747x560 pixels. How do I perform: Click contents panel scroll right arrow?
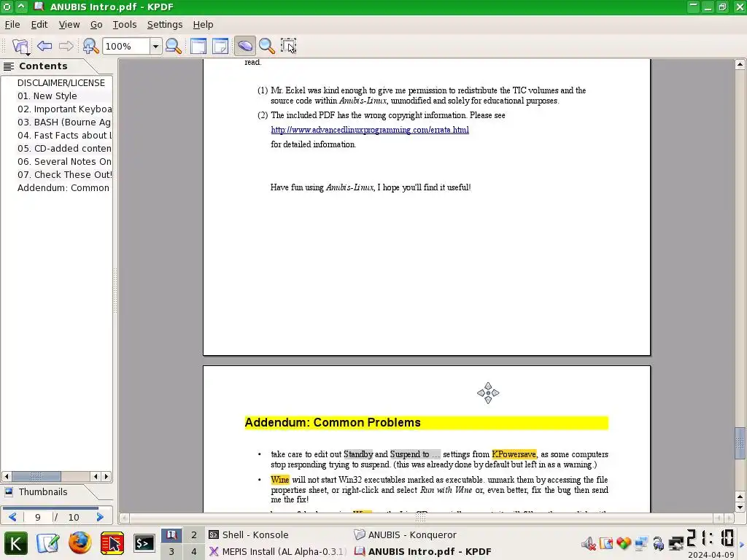pos(107,476)
